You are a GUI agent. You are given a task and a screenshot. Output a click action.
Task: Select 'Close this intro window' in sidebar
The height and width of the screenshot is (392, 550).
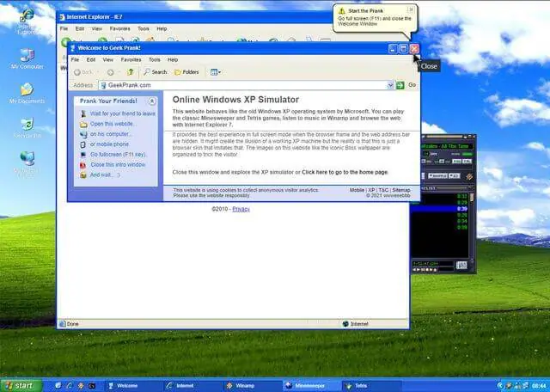coord(118,164)
